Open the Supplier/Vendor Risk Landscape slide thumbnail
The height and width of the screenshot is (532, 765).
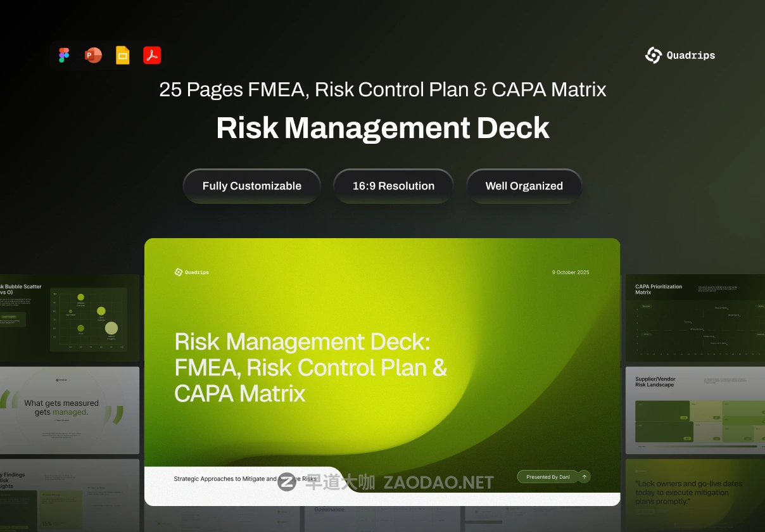(x=695, y=410)
